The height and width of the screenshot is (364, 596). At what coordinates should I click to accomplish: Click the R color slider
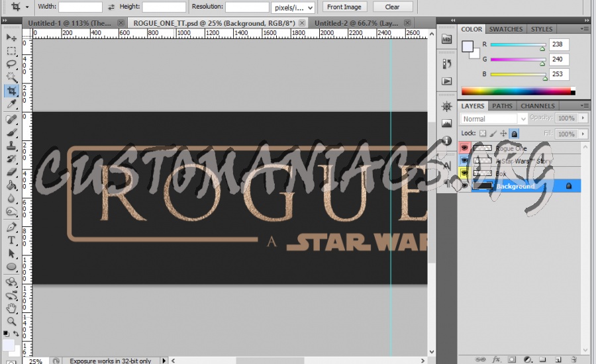(x=518, y=44)
